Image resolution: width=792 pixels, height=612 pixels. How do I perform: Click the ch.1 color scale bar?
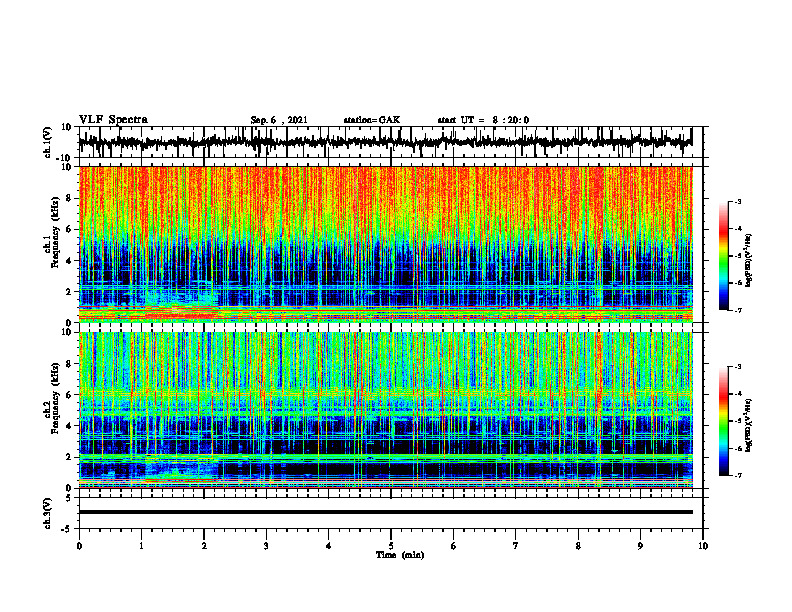coord(724,256)
